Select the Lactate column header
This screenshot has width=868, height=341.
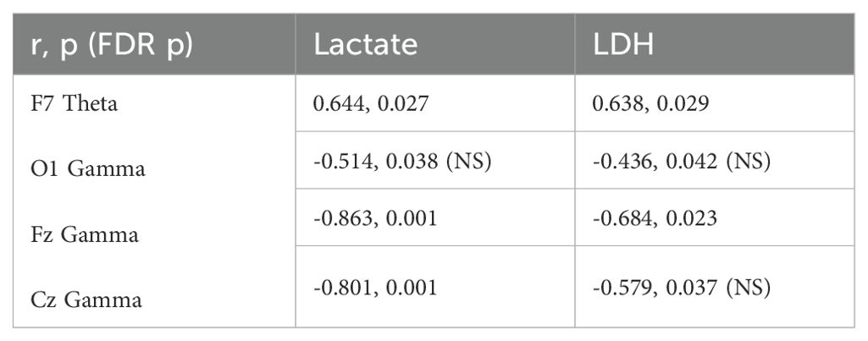pyautogui.click(x=366, y=44)
